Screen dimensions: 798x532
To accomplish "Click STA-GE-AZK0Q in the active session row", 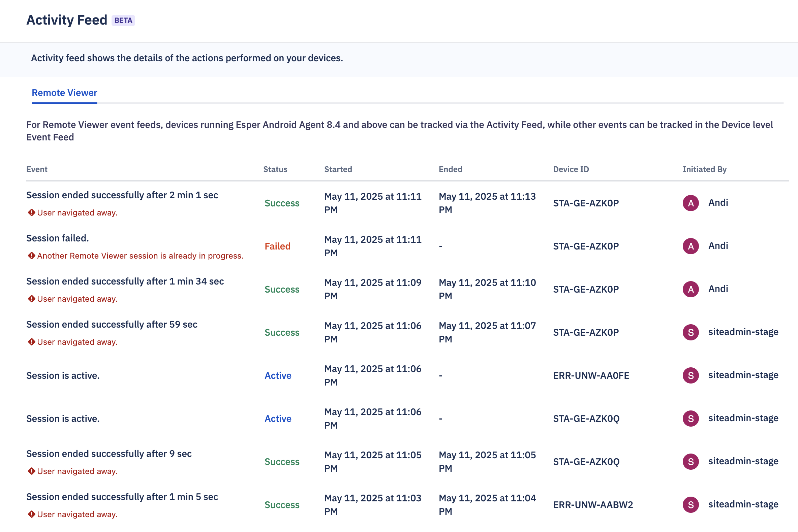I will [x=586, y=419].
